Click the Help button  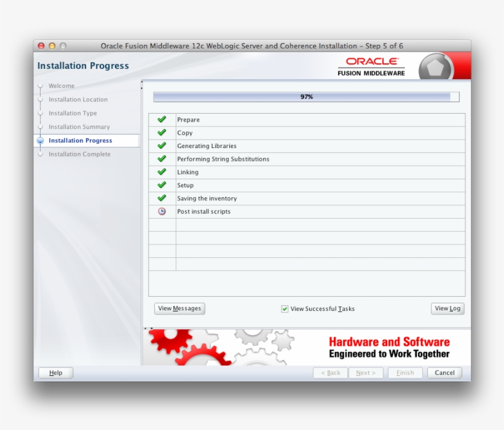pyautogui.click(x=55, y=373)
